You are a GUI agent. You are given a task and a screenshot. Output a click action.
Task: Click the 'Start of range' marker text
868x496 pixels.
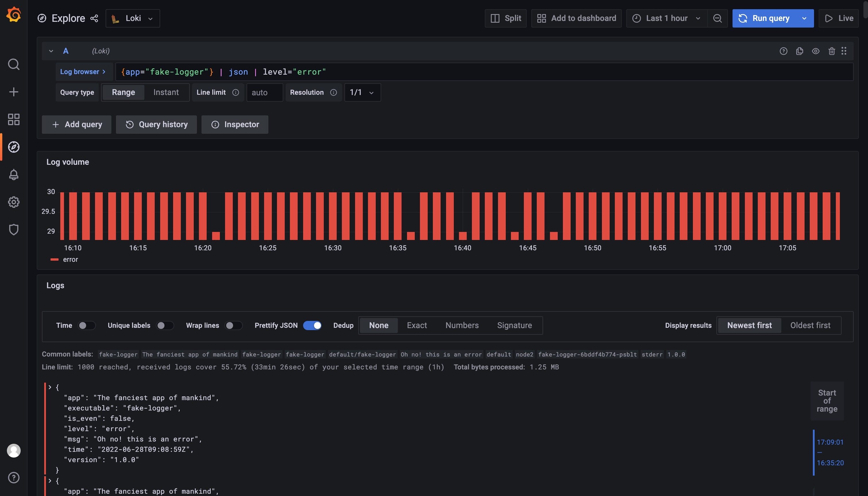(x=827, y=401)
